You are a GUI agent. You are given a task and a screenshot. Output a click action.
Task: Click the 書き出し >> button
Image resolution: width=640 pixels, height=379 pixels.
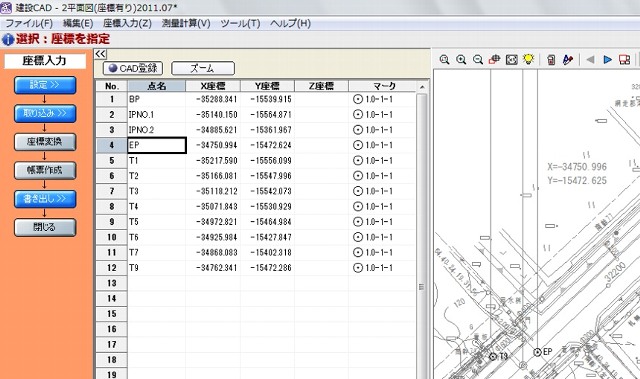[45, 199]
